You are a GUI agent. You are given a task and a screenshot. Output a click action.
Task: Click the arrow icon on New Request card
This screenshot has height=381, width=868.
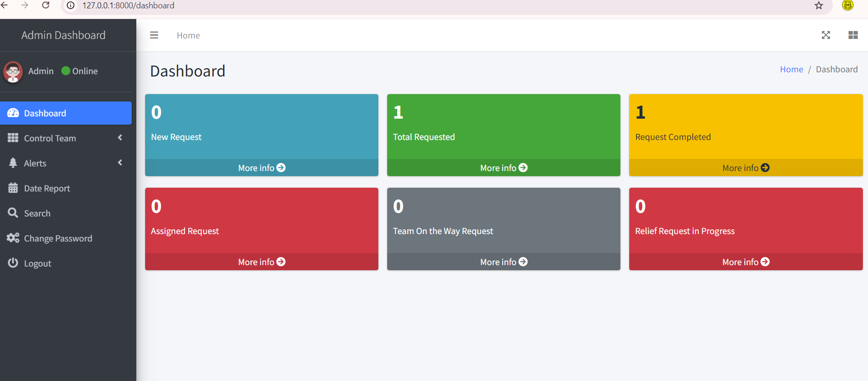281,168
